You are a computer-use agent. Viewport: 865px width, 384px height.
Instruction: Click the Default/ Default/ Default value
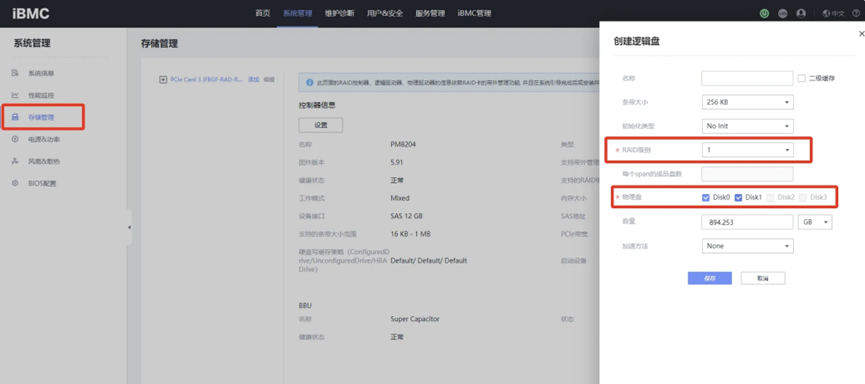click(x=429, y=260)
